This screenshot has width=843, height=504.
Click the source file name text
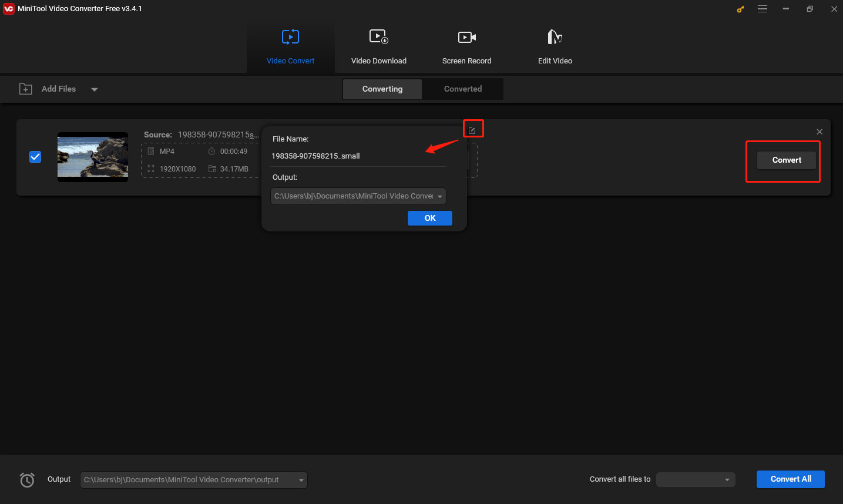click(219, 135)
